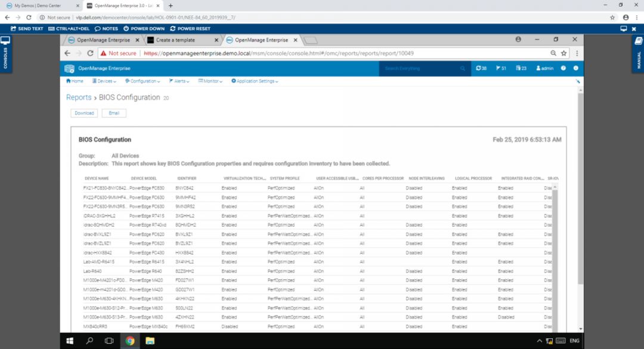The height and width of the screenshot is (349, 644).
Task: Click the MX840cRR3 device name cell
Action: 95,326
